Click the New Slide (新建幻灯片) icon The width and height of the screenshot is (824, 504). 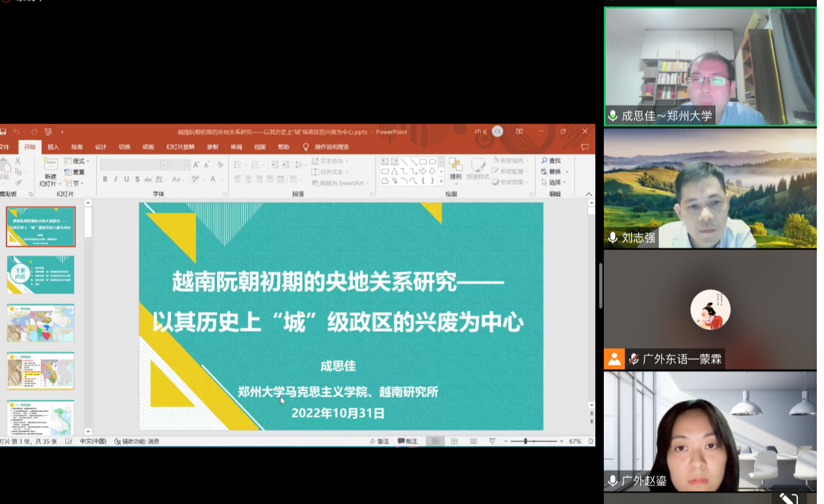tap(50, 165)
